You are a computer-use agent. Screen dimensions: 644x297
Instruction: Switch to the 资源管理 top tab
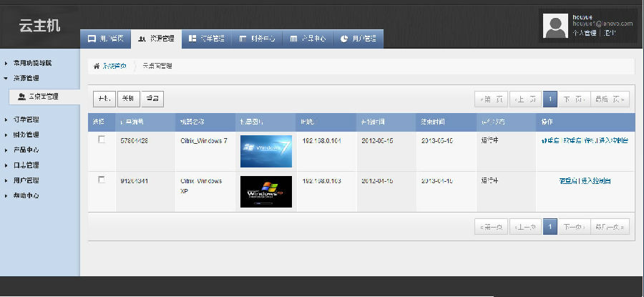point(156,39)
